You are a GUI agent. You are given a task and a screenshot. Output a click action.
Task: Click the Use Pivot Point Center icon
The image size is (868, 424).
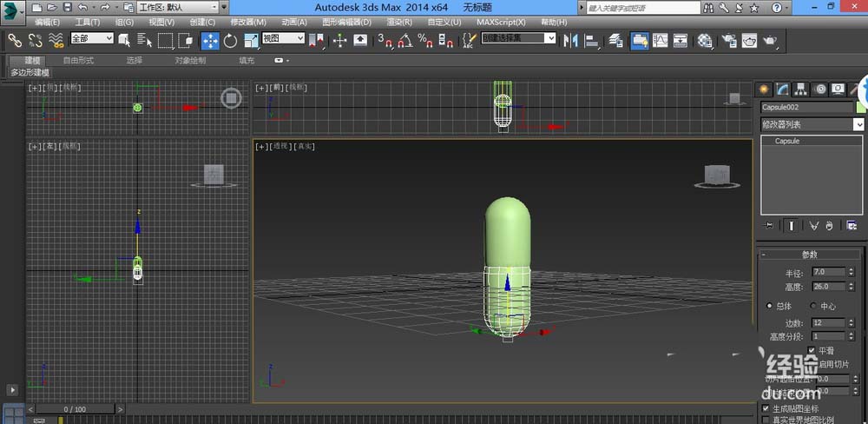(316, 41)
